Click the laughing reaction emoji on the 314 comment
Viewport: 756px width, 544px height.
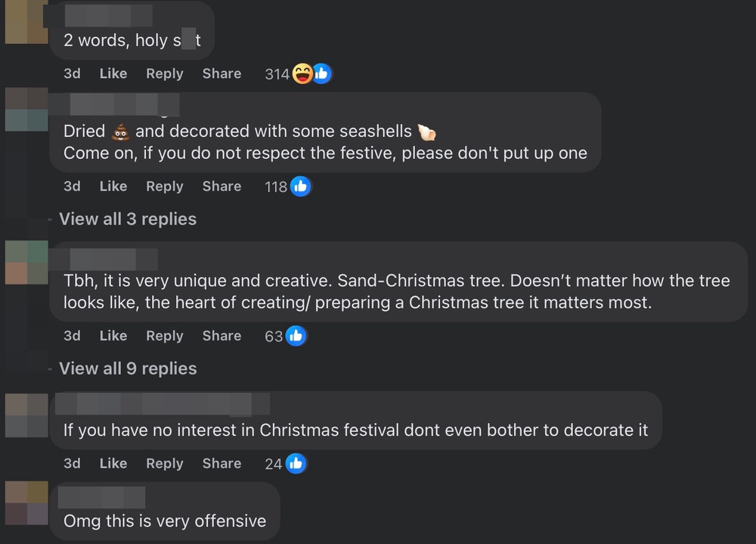302,73
